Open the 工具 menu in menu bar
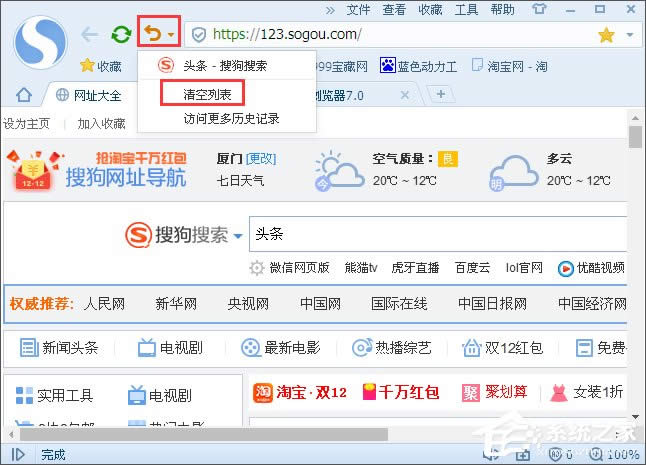 (x=466, y=10)
